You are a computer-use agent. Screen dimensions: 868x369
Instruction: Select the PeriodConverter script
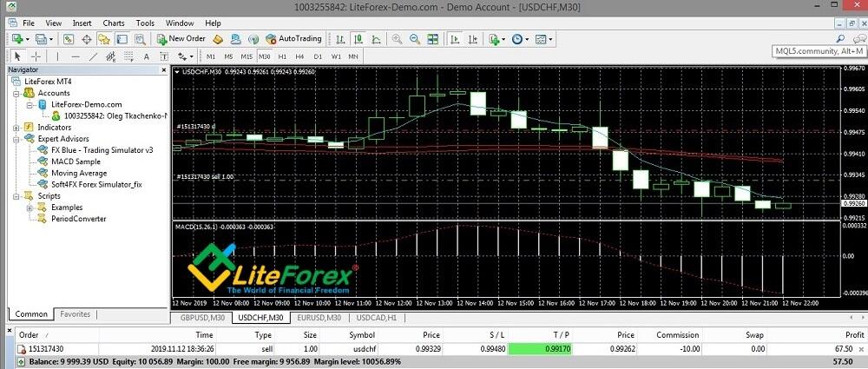point(79,219)
